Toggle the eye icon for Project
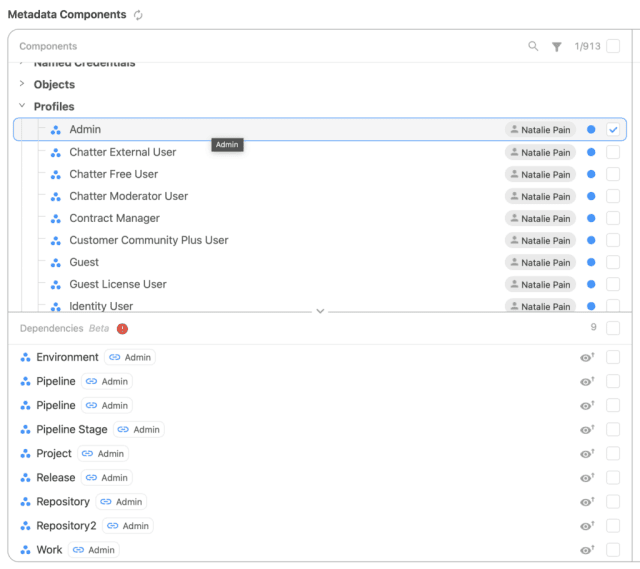Image resolution: width=640 pixels, height=569 pixels. point(587,453)
